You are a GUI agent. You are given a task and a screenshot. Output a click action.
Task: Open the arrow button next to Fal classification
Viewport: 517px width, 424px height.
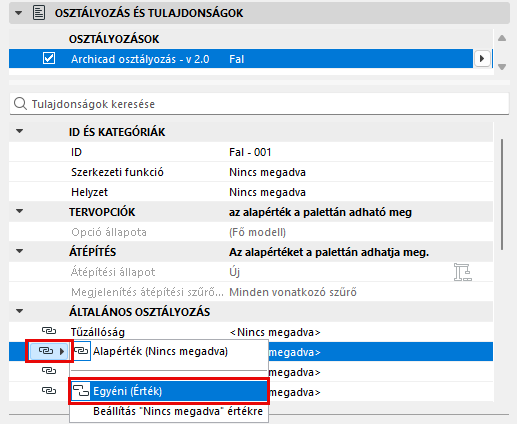[x=482, y=59]
